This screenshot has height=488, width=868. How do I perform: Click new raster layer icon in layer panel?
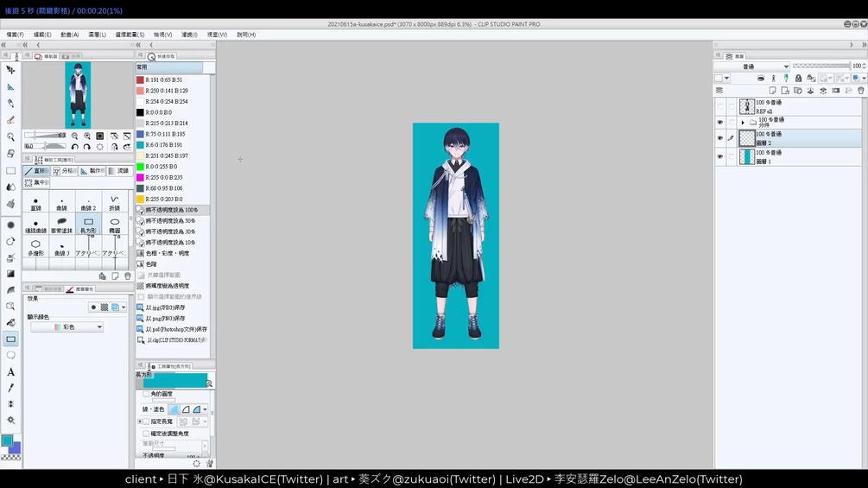click(x=772, y=90)
